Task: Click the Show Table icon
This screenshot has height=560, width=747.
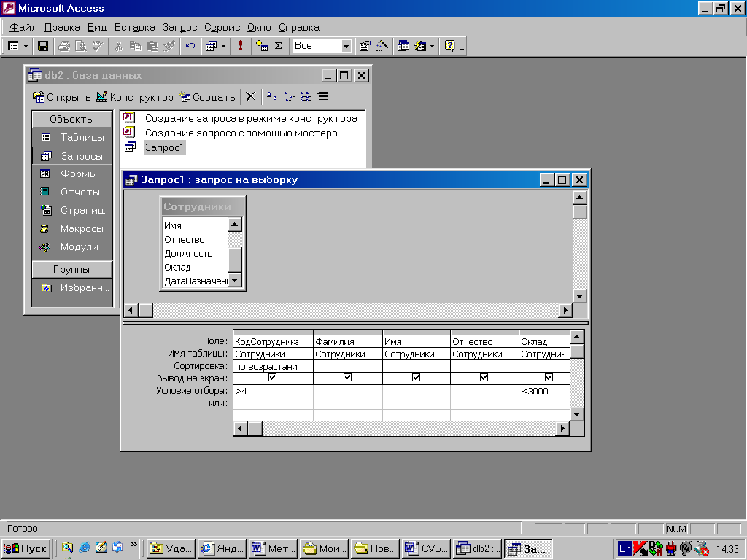Action: (262, 46)
